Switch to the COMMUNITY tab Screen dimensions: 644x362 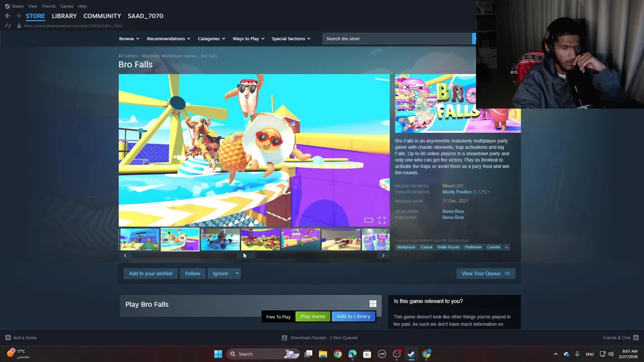pyautogui.click(x=102, y=16)
